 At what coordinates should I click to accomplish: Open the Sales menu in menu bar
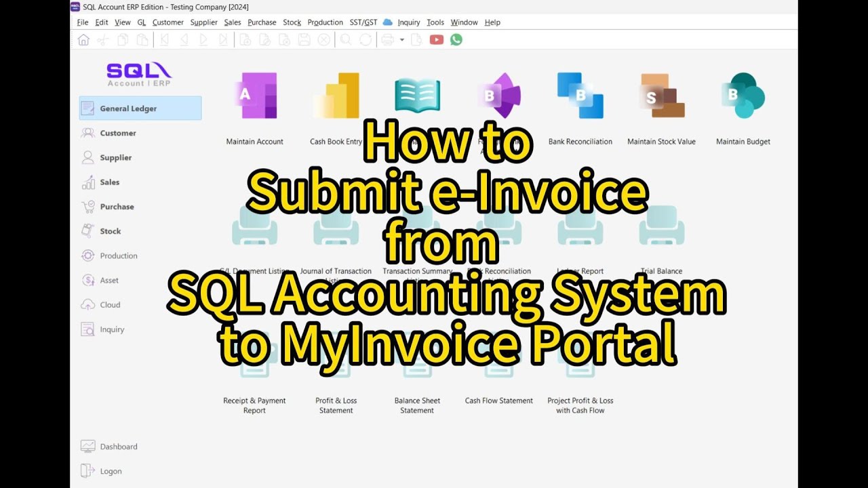[x=233, y=22]
